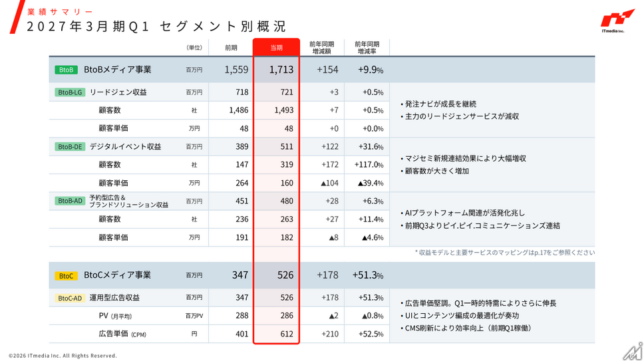Click the BtoB-AD label badge

[70, 201]
